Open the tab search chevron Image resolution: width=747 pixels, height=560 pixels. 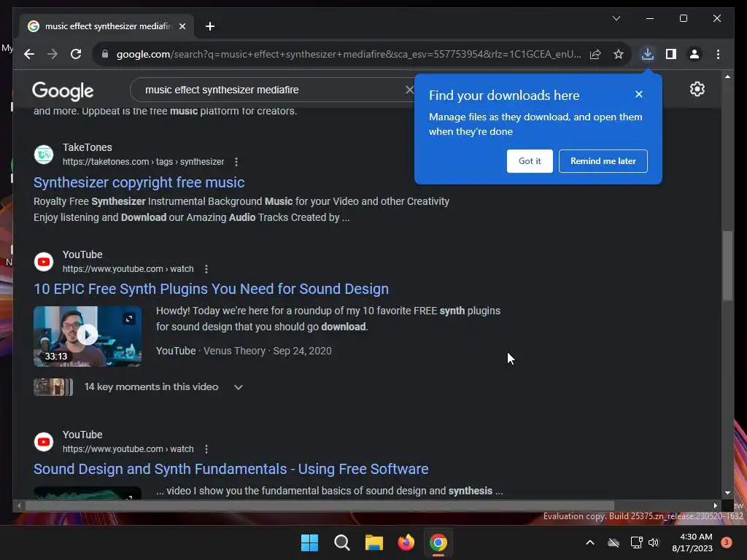pos(616,18)
